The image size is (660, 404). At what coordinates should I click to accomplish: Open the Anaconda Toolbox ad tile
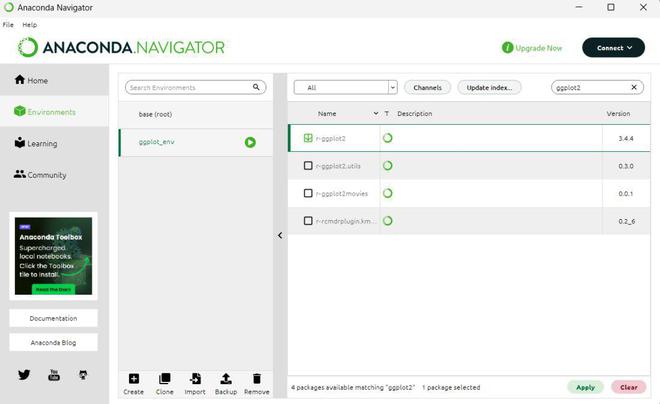53,256
